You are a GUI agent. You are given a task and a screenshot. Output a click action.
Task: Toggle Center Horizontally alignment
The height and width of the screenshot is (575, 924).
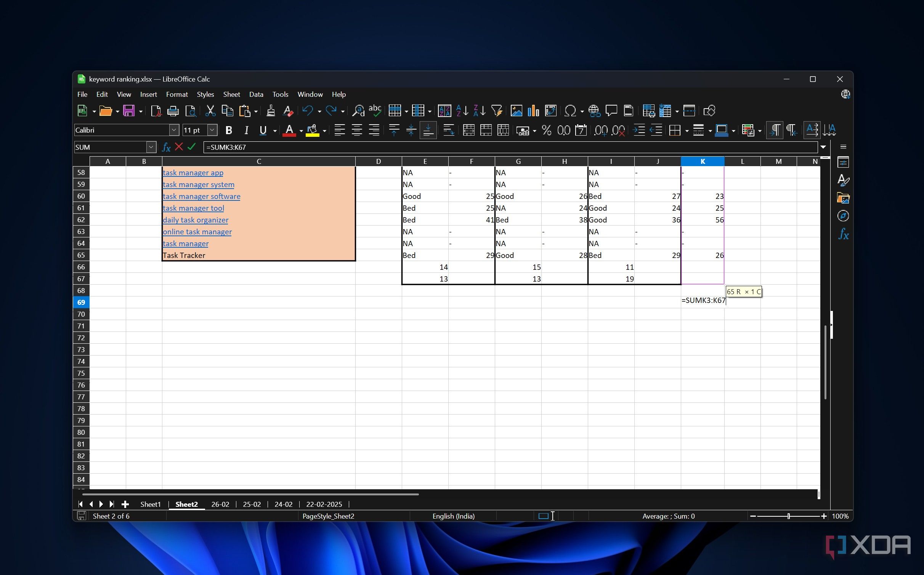click(x=357, y=130)
